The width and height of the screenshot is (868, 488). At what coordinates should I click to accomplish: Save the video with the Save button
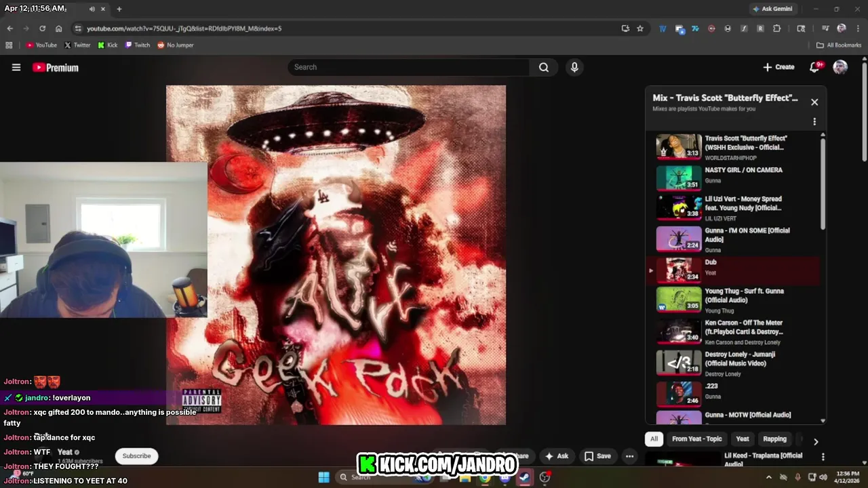[x=597, y=456]
